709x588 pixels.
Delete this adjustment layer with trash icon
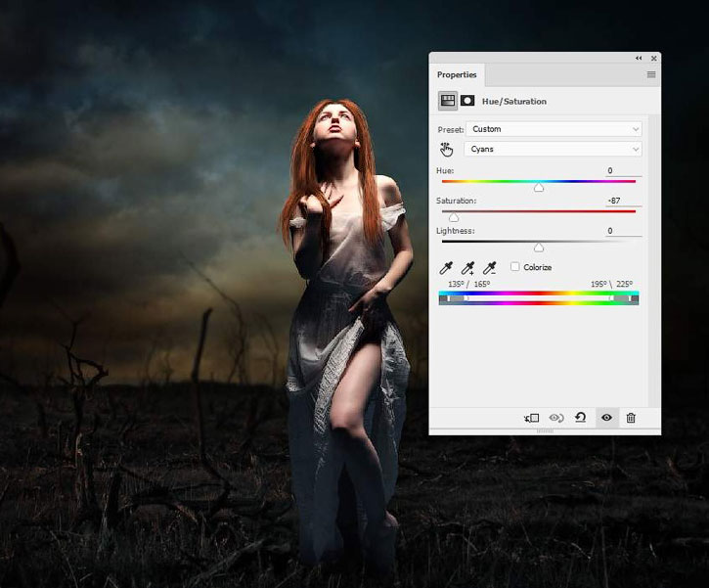(631, 418)
